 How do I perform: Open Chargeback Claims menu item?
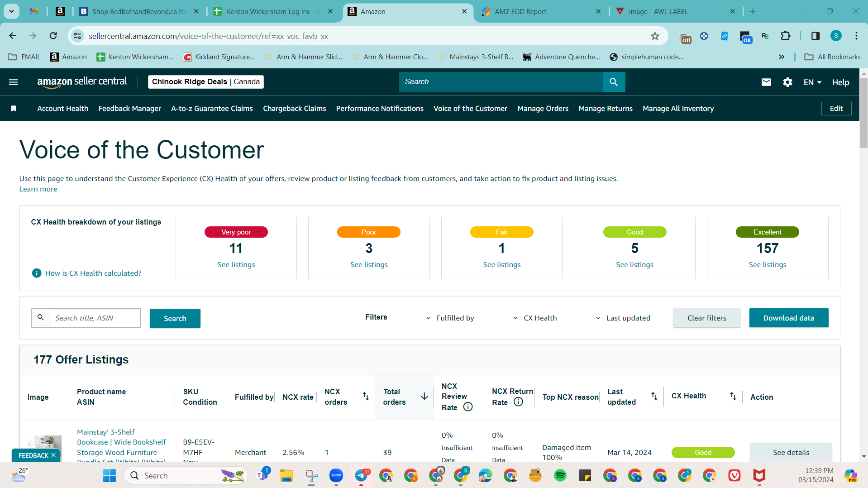point(295,109)
